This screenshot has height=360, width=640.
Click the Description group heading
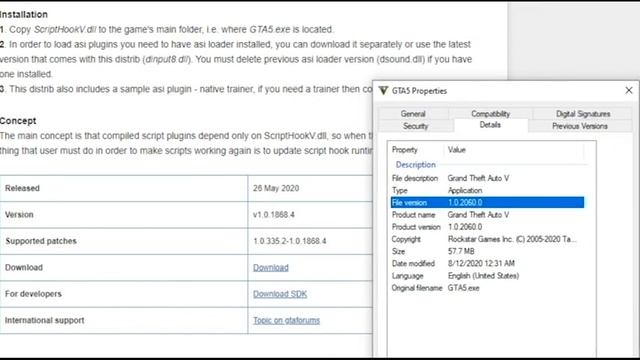tap(416, 164)
